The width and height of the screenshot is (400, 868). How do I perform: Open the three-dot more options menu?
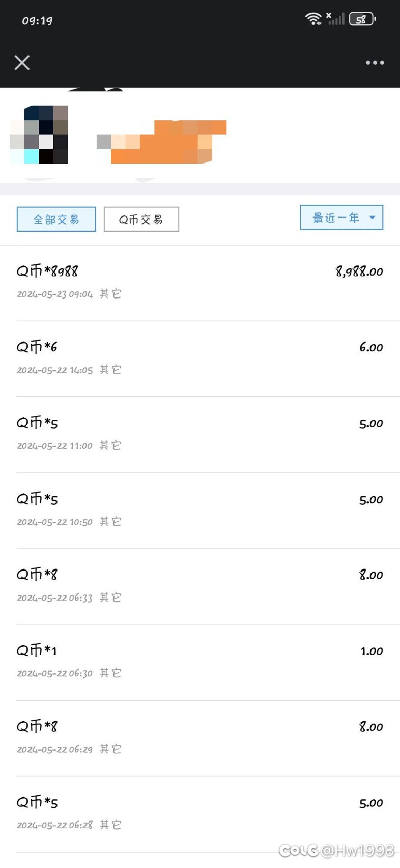(x=375, y=63)
